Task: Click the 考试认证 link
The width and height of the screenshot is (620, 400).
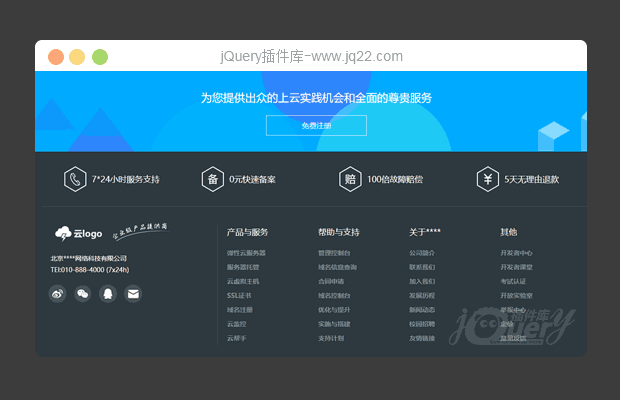Action: point(513,281)
